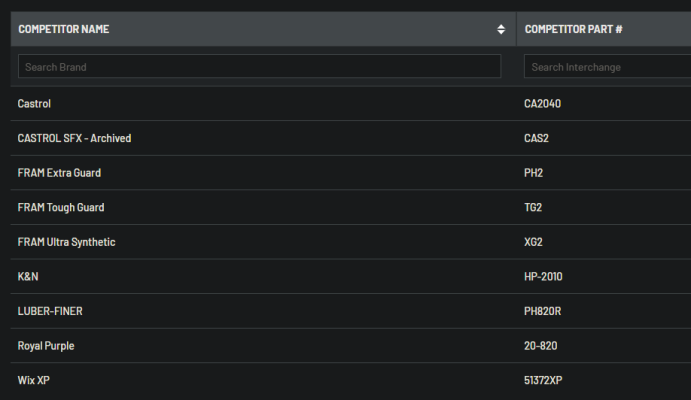Viewport: 691px width, 400px height.
Task: Click part number TG2
Action: (x=533, y=207)
